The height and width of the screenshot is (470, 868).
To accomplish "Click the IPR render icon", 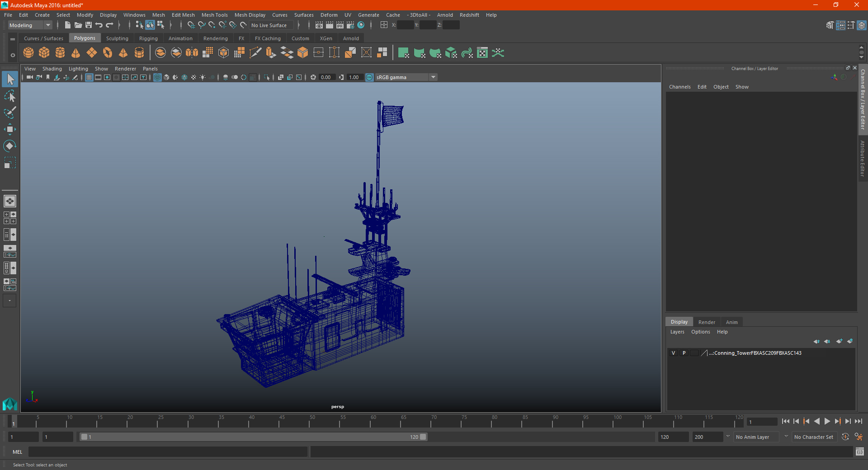I will (340, 25).
